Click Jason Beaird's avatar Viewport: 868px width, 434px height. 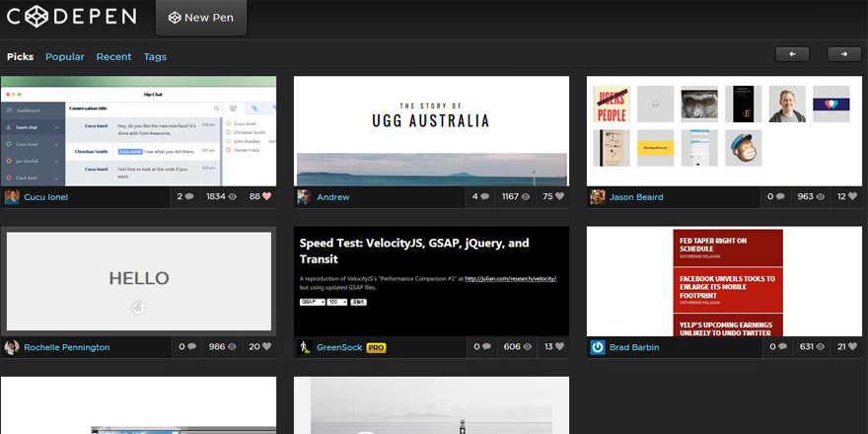tap(598, 197)
